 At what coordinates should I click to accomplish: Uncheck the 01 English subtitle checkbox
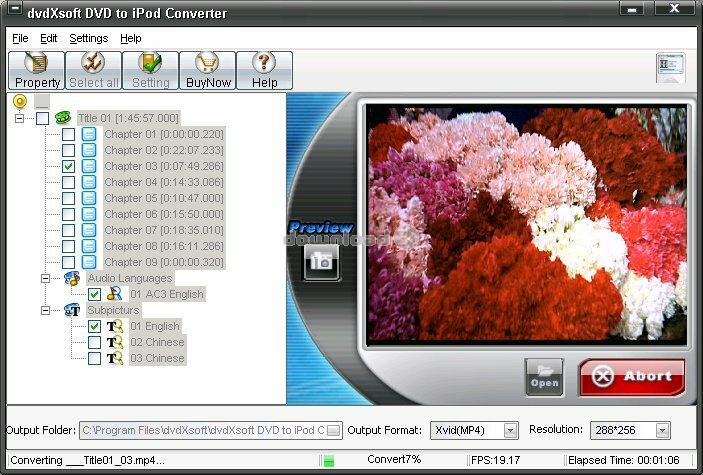95,326
